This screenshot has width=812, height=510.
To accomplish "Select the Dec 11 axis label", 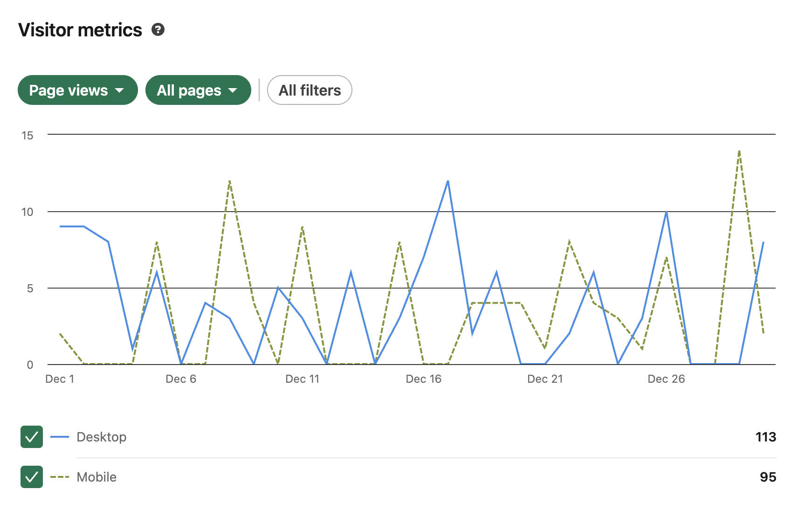I will coord(303,379).
